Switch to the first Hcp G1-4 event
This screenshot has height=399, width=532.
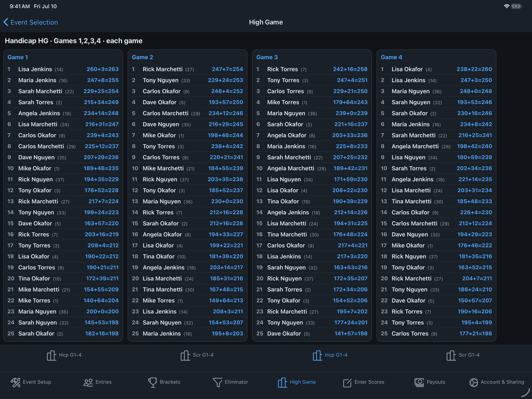64,355
